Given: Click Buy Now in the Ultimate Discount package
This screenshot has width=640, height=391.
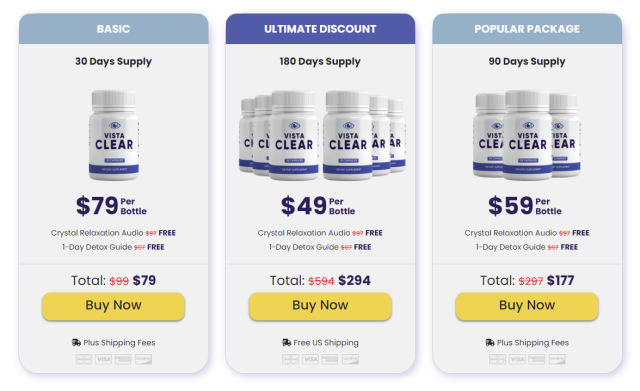Looking at the screenshot, I should pyautogui.click(x=320, y=306).
